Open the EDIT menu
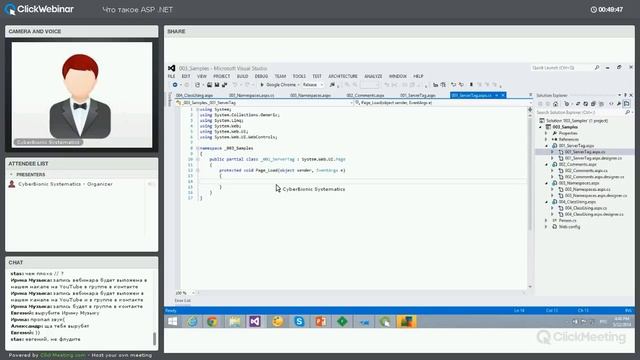640x360 pixels. (186, 76)
